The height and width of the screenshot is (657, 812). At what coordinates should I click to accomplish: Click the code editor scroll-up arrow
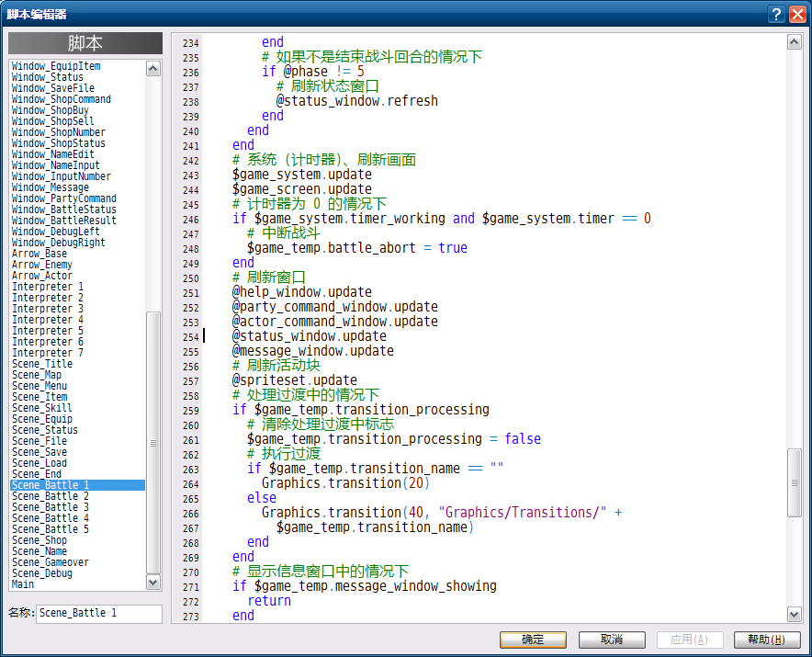pyautogui.click(x=794, y=42)
